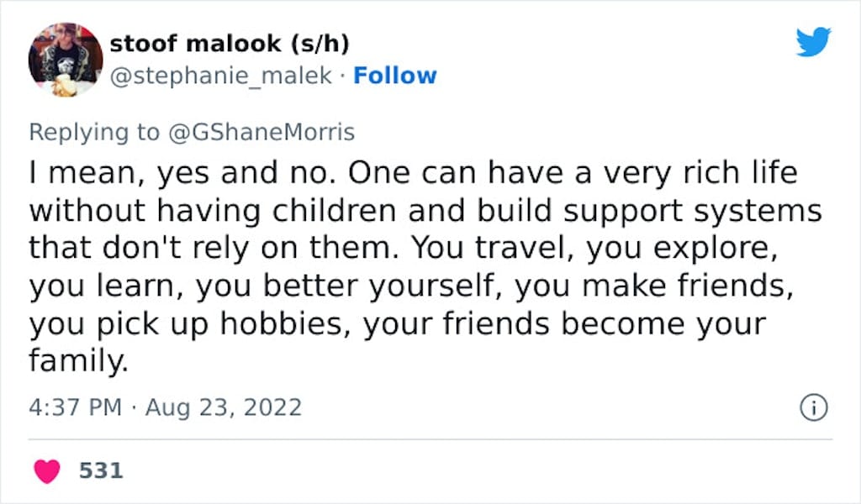Screen dimensions: 861x504
Task: Open the @GShaneMorris mention
Action: pyautogui.click(x=261, y=132)
